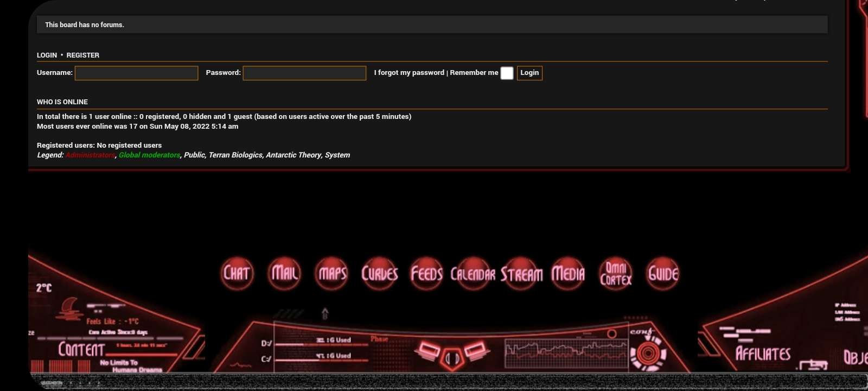This screenshot has height=391, width=868.
Task: Launch the Stream round icon
Action: point(521,274)
